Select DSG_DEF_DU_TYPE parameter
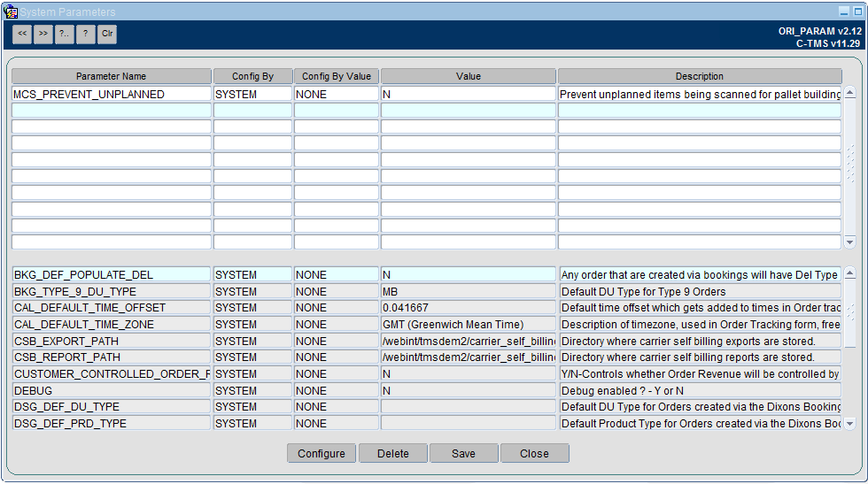The image size is (868, 484). click(112, 406)
